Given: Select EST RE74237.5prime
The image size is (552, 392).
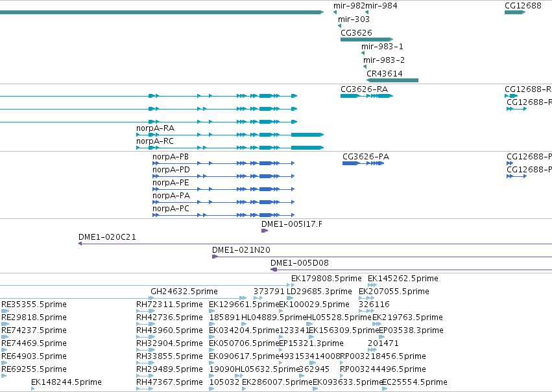Looking at the screenshot, I should 34,331.
